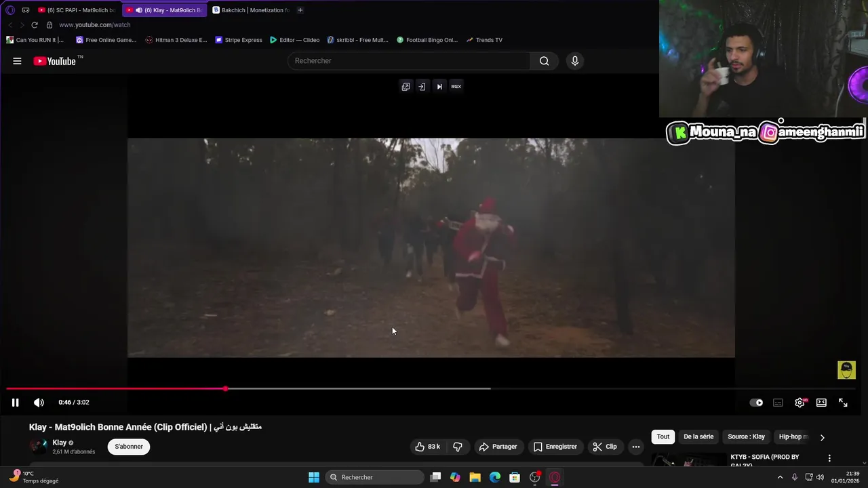Open Microsoft Edge from taskbar
The width and height of the screenshot is (868, 488).
click(495, 477)
